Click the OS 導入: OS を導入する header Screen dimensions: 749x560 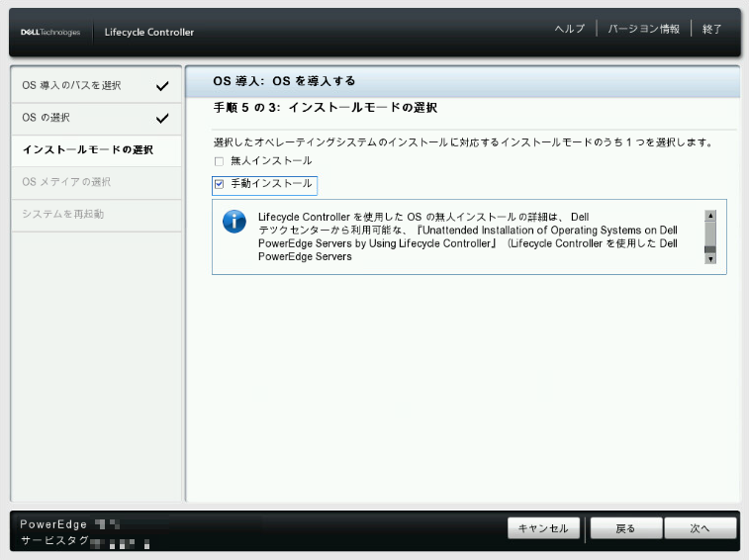pyautogui.click(x=284, y=81)
